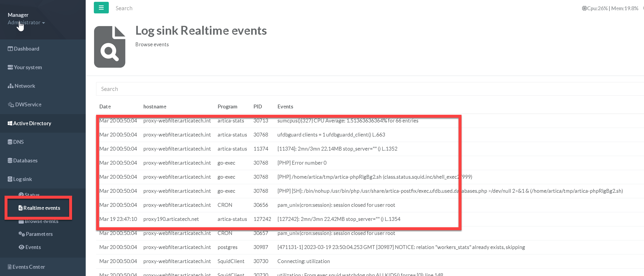Click the hostname column header
The width and height of the screenshot is (644, 276).
coord(155,107)
